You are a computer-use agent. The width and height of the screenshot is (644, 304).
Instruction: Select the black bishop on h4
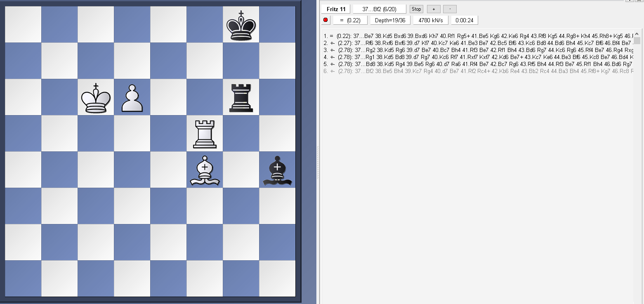tap(277, 170)
